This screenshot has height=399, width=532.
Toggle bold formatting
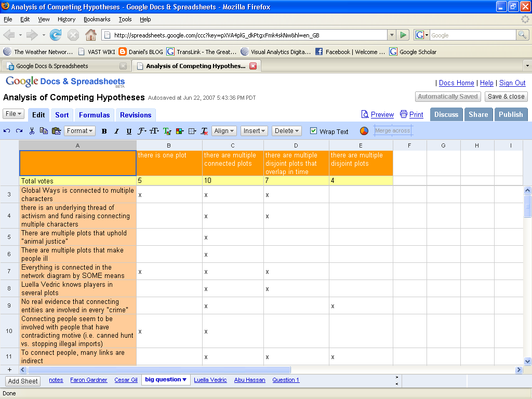pyautogui.click(x=104, y=131)
